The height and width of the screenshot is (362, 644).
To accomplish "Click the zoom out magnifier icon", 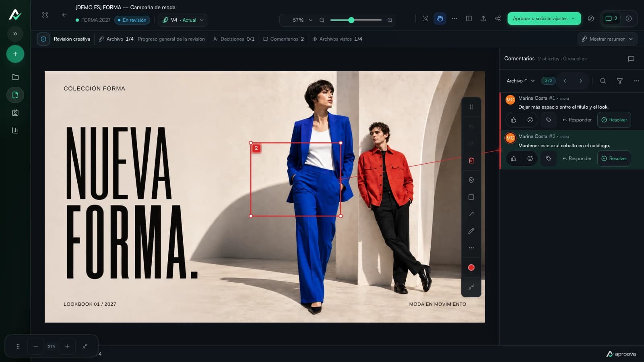I will point(322,20).
